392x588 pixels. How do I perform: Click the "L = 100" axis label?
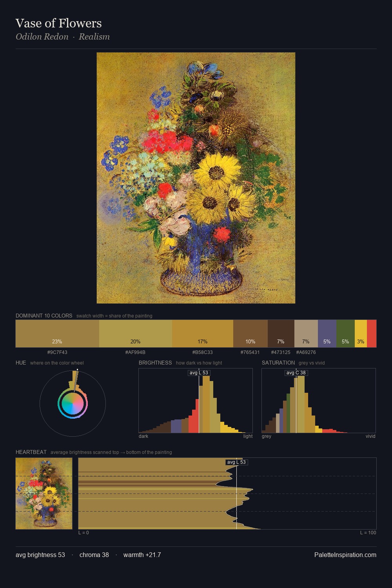coord(368,533)
